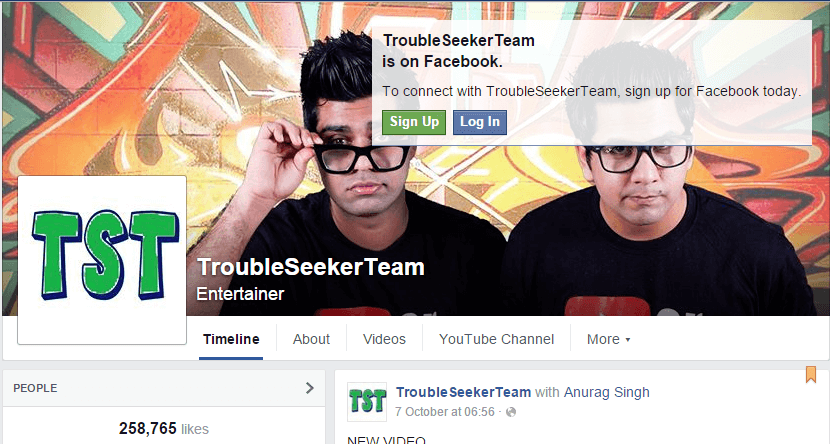Go to the YouTube Channel tab
This screenshot has height=444, width=830.
497,339
